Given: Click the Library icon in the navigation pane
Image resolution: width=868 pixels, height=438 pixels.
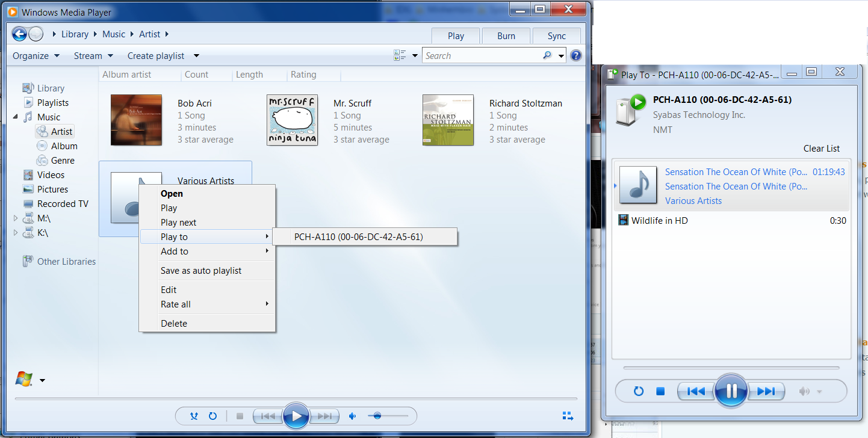Looking at the screenshot, I should point(28,88).
